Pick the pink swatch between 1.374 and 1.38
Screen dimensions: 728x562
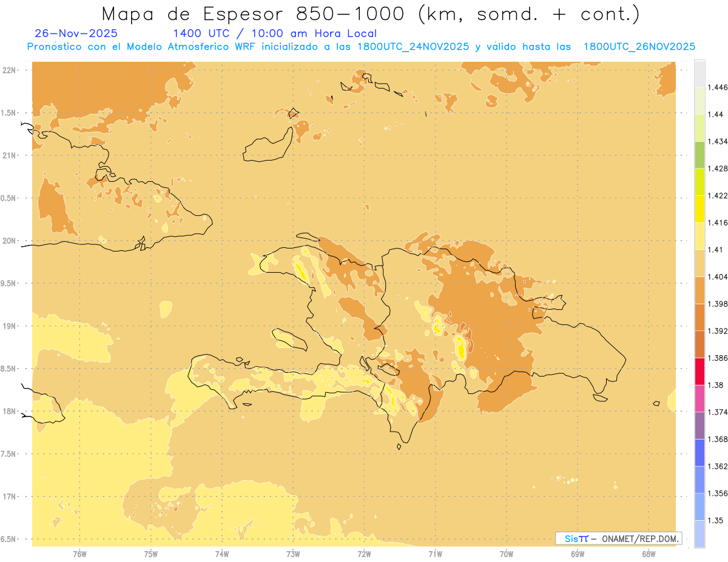coord(699,398)
